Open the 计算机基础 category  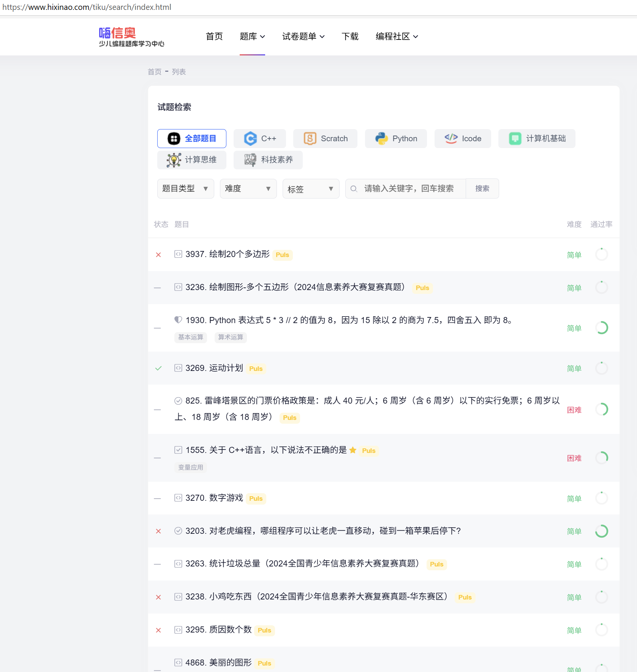click(536, 139)
